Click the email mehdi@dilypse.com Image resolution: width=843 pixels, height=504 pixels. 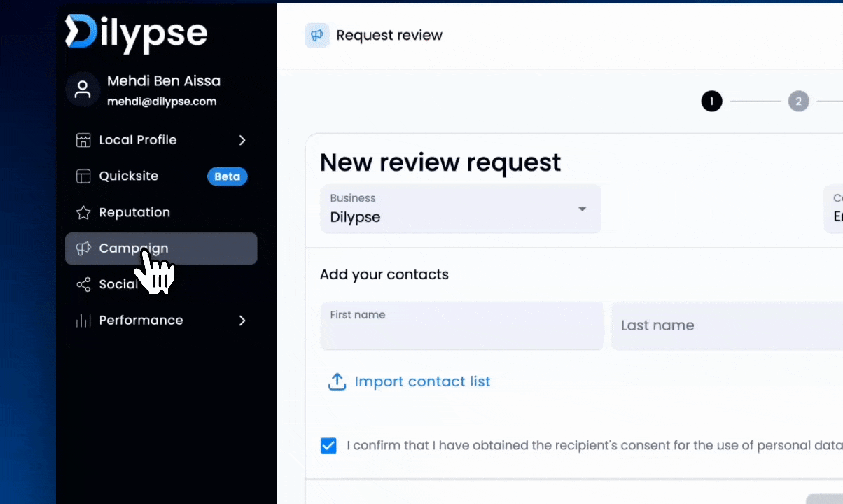[x=162, y=101]
